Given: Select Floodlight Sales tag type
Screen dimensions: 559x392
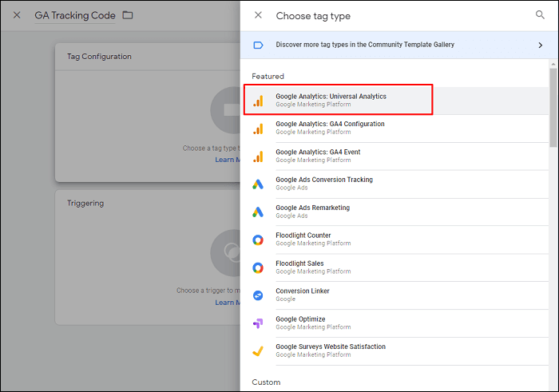Looking at the screenshot, I should (x=396, y=267).
